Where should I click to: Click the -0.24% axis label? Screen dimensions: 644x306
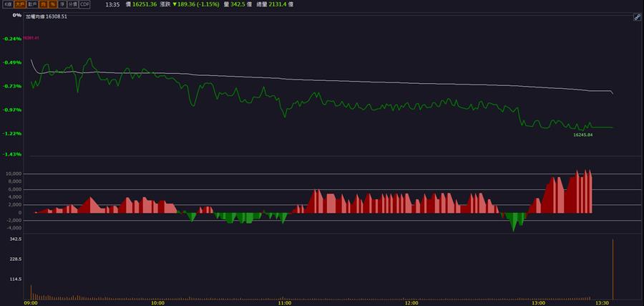12,39
